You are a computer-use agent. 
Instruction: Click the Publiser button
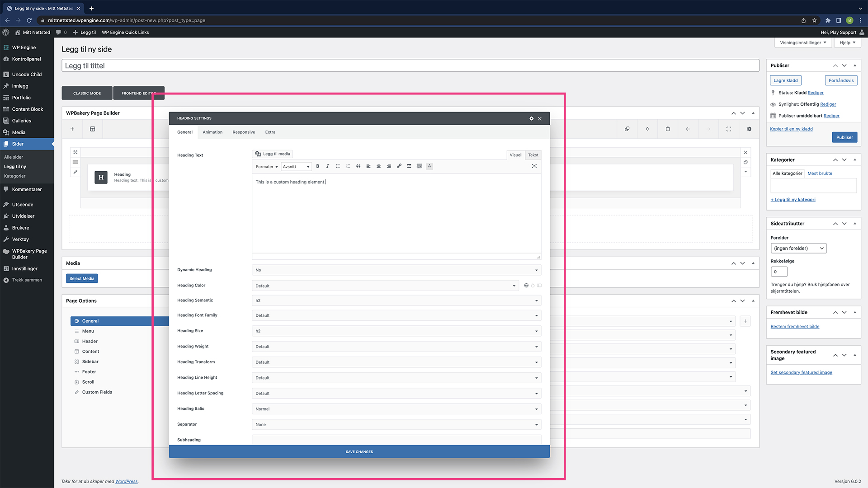(x=844, y=137)
